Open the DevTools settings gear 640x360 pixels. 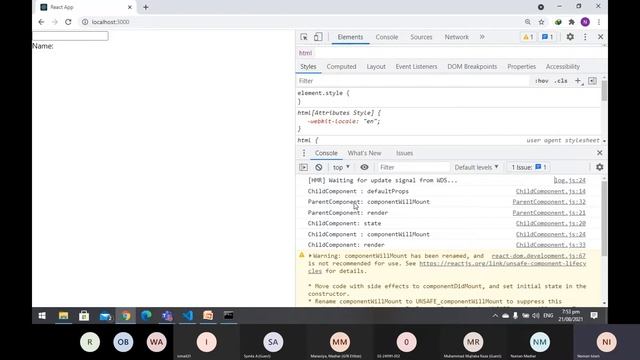570,37
